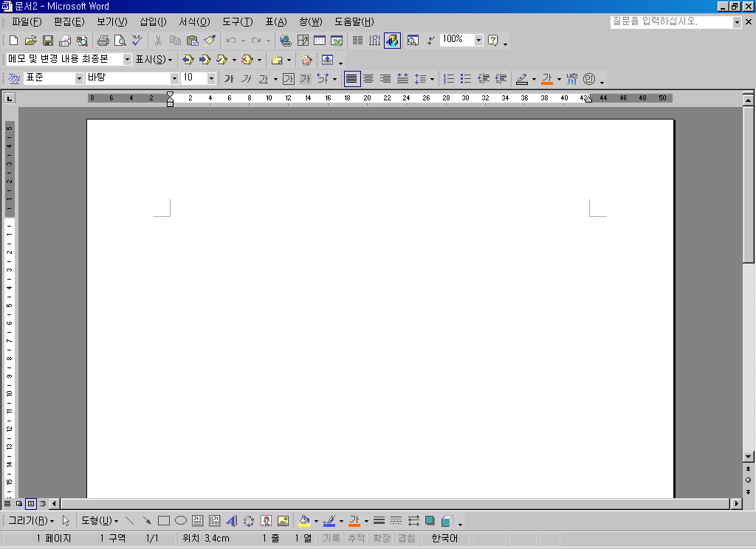Open the style 표준 dropdown
The width and height of the screenshot is (756, 549).
pyautogui.click(x=79, y=78)
